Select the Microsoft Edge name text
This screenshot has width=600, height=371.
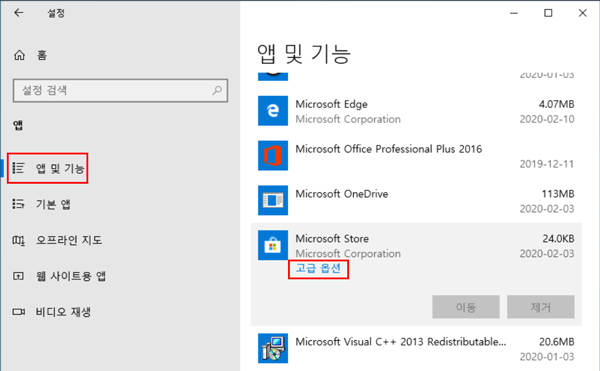coord(331,104)
